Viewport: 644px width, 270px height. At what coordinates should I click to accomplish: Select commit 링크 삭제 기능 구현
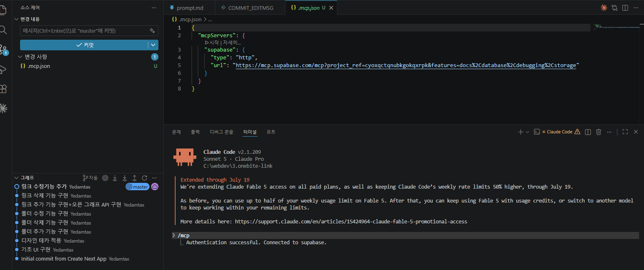(45, 196)
